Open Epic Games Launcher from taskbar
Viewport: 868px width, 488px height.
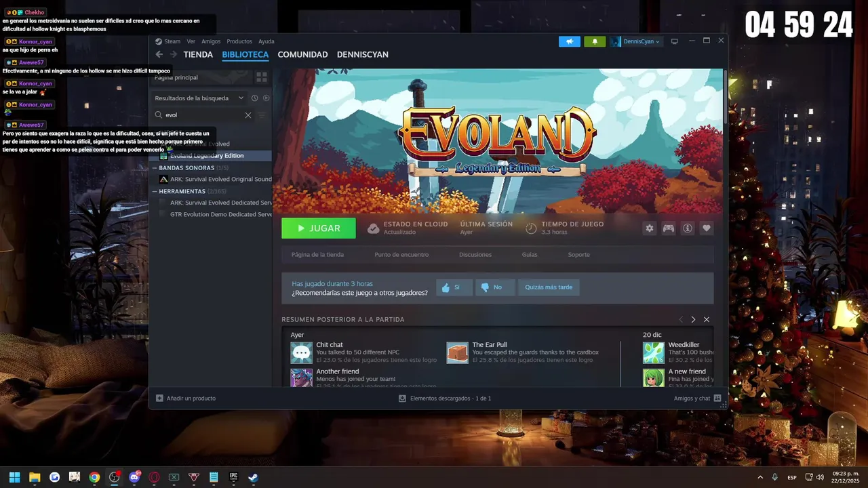tap(233, 477)
